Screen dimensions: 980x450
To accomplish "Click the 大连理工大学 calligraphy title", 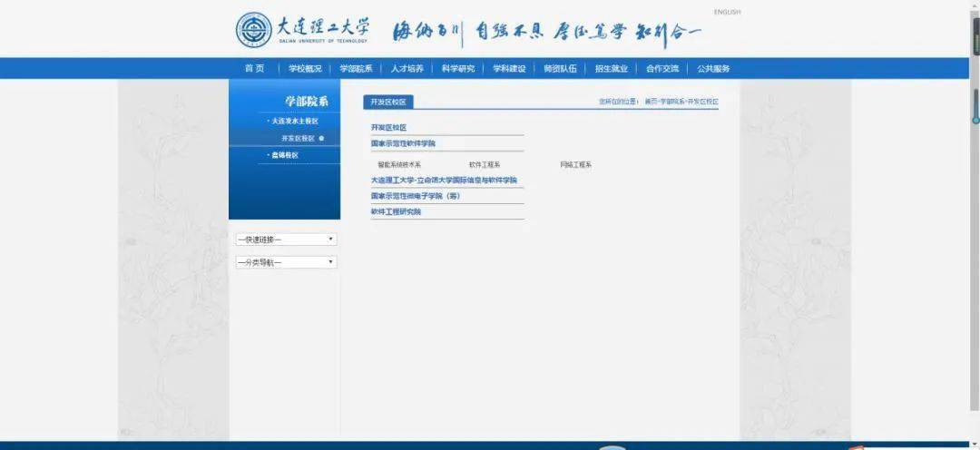I will [x=323, y=26].
